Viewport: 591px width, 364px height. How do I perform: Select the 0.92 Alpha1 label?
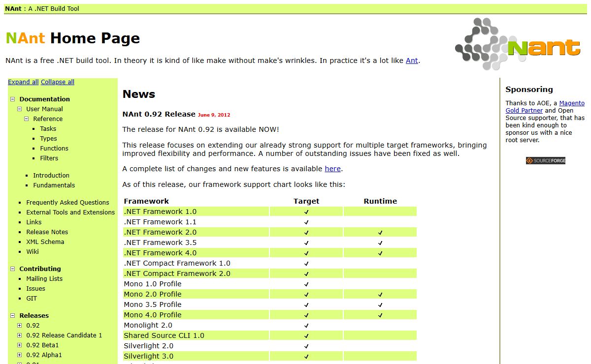click(44, 355)
